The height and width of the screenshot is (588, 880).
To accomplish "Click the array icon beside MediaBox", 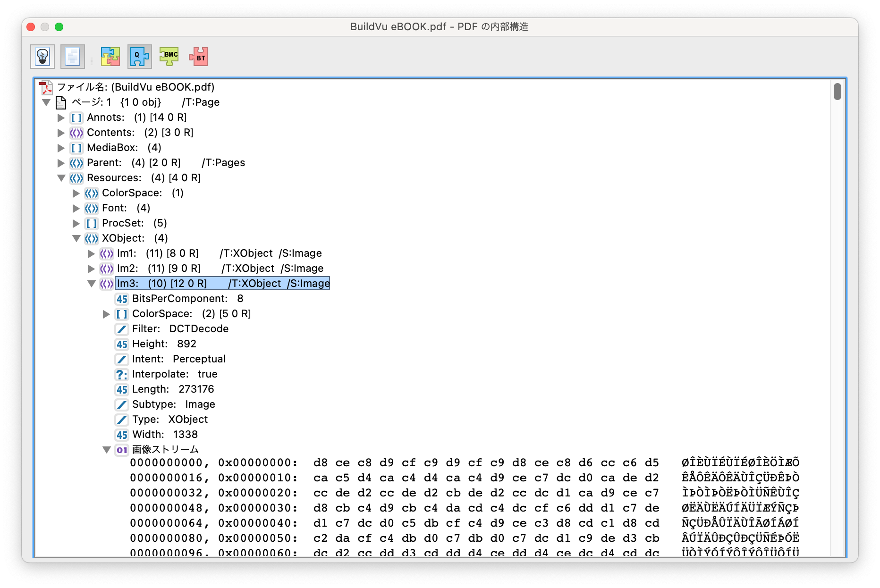I will 76,148.
